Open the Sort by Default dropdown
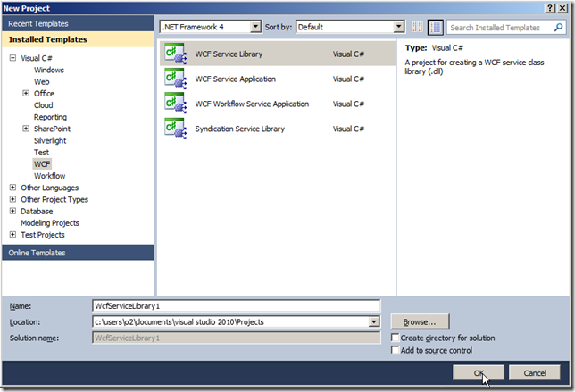 pos(398,27)
